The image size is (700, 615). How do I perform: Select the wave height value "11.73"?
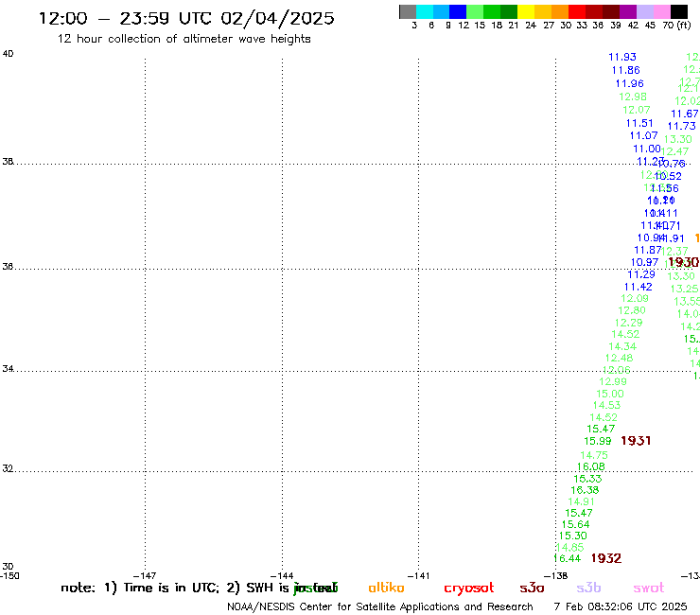tap(682, 127)
